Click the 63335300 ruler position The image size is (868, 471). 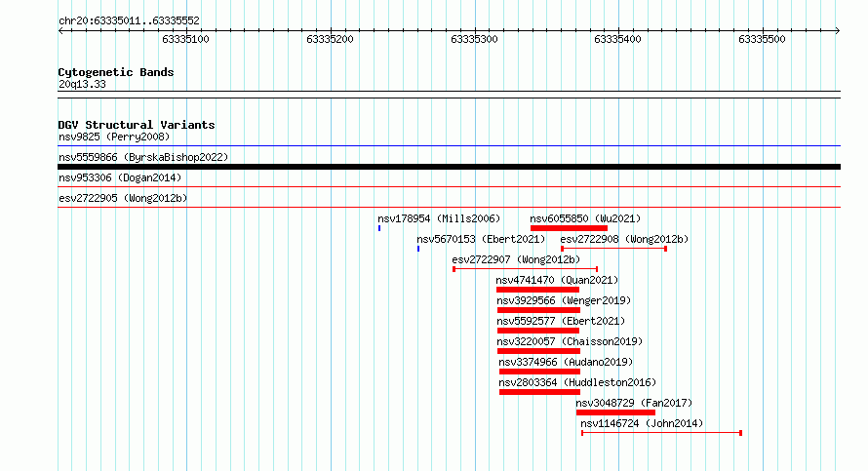[474, 39]
